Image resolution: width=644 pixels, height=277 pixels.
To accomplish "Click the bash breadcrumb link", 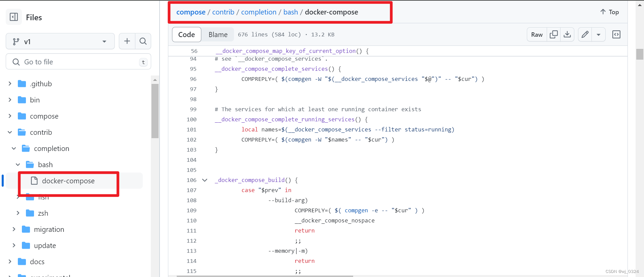I will tap(291, 12).
